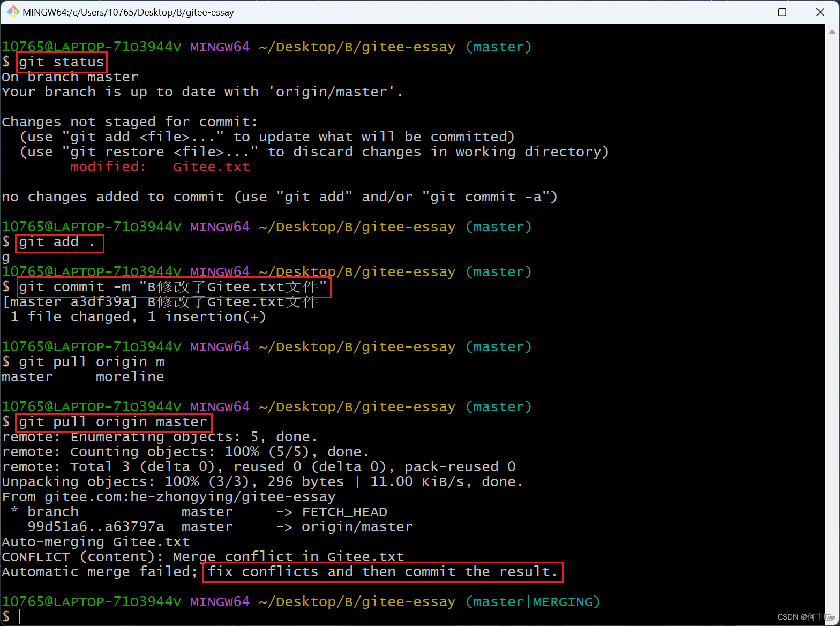
Task: Click the 'Auto-merging Gitee.txt' line
Action: pos(96,542)
